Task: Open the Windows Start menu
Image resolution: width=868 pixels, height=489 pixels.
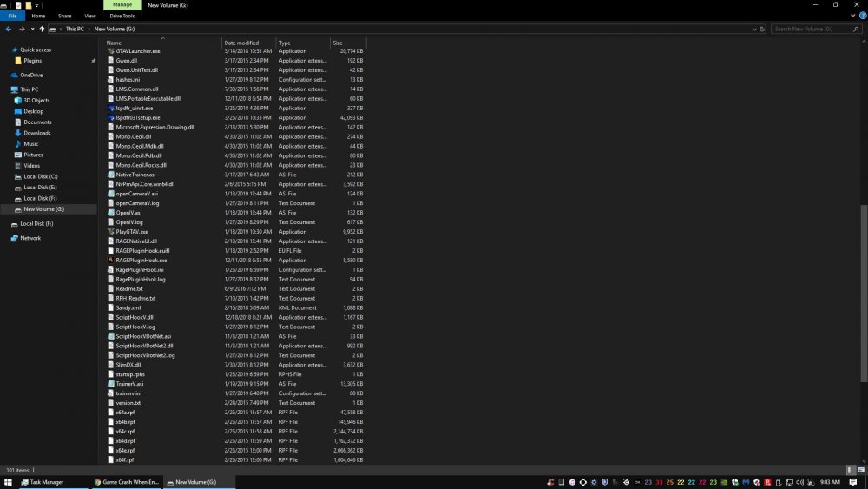Action: pos(8,482)
